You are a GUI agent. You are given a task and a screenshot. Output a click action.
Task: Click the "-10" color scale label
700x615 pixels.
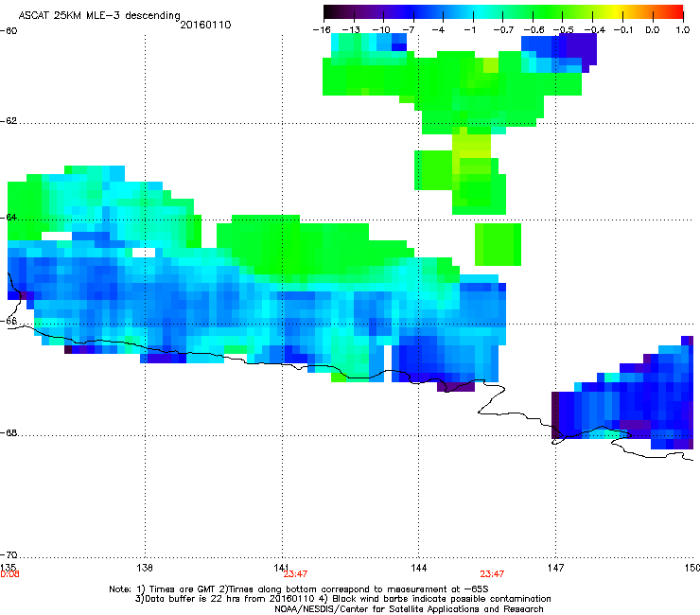pyautogui.click(x=381, y=30)
